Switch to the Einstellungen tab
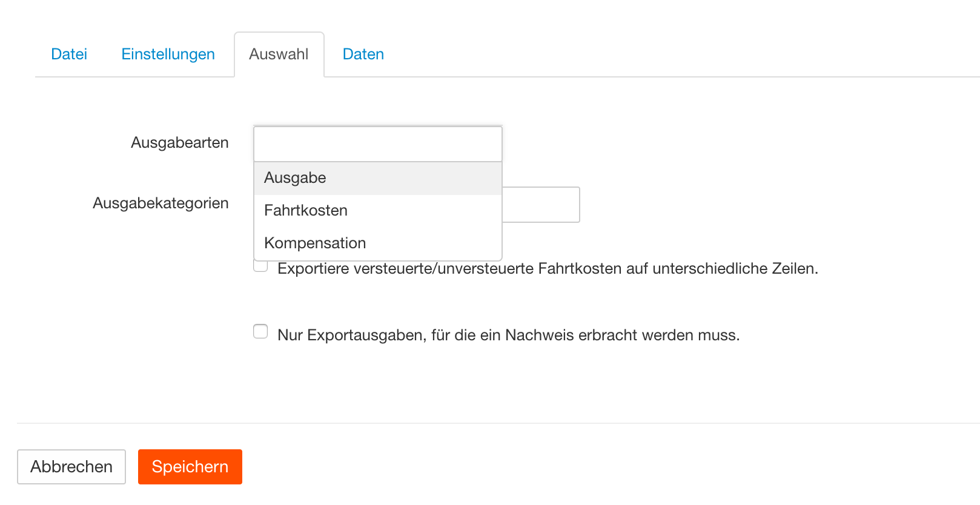Image resolution: width=980 pixels, height=505 pixels. click(168, 54)
